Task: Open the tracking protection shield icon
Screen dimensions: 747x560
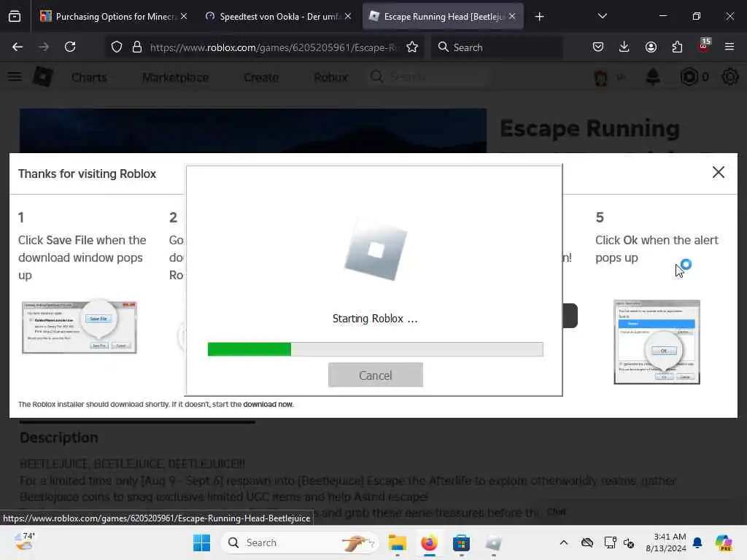Action: point(117,47)
